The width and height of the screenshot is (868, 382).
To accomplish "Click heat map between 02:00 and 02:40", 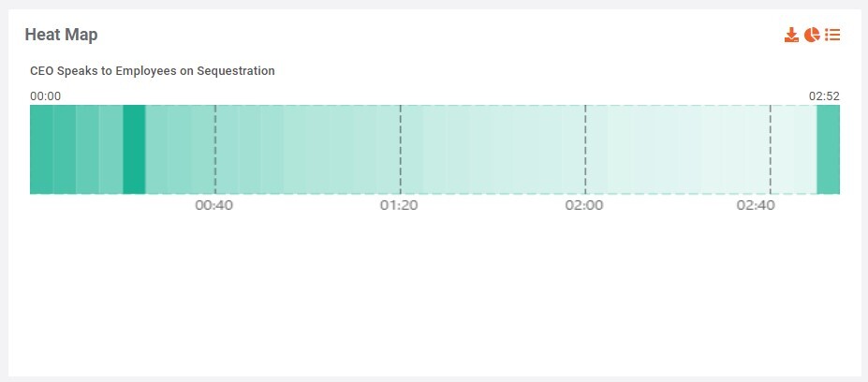I will pyautogui.click(x=679, y=150).
